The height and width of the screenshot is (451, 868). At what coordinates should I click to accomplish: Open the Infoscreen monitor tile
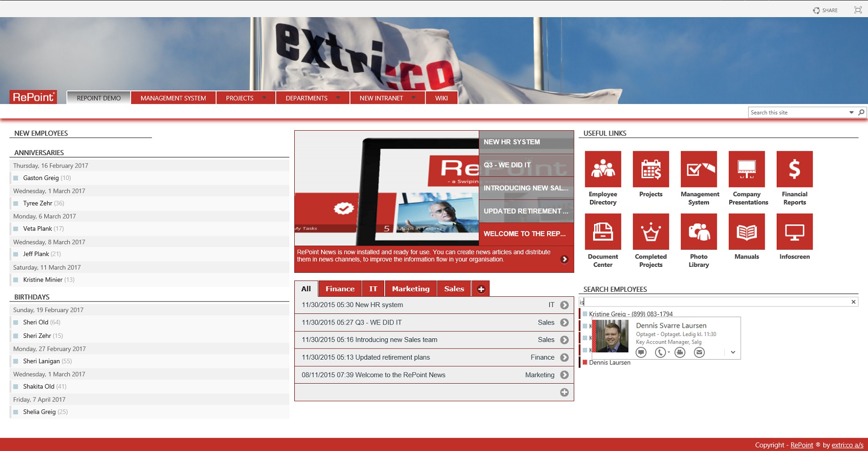point(795,231)
